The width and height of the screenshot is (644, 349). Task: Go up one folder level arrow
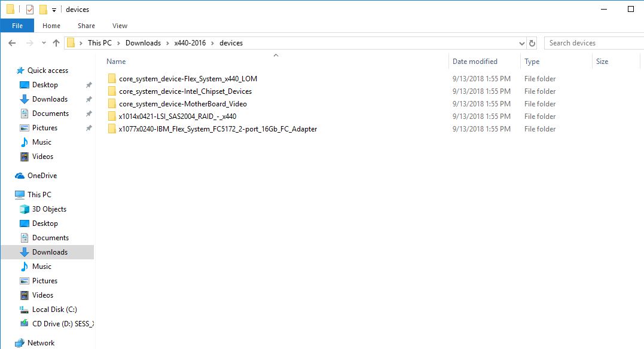point(56,43)
